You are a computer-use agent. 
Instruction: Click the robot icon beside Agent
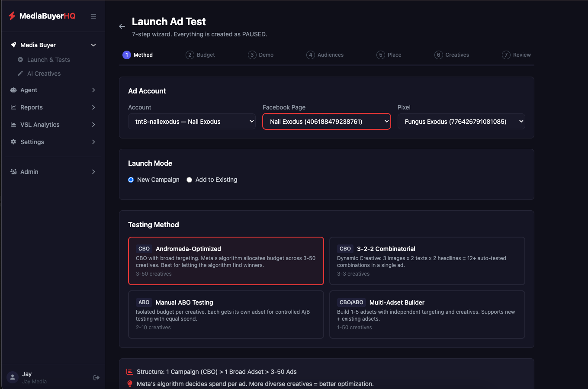13,90
